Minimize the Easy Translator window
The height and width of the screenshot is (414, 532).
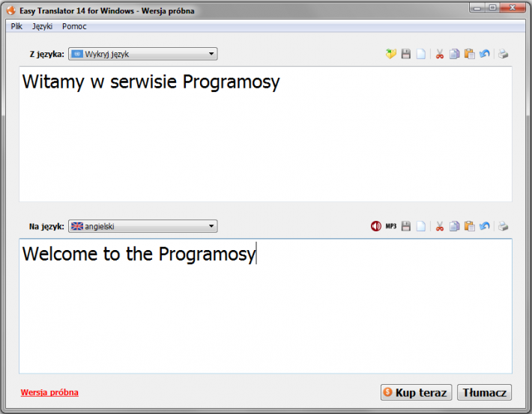477,7
